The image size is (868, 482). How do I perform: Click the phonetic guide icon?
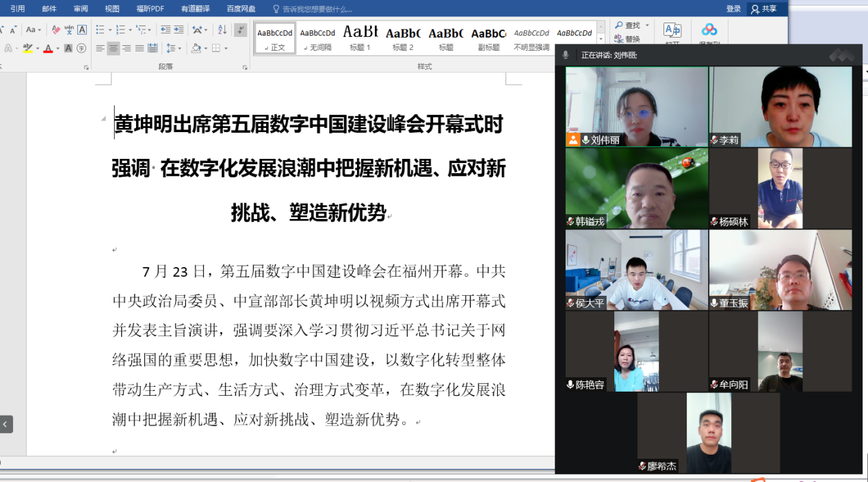coord(69,30)
